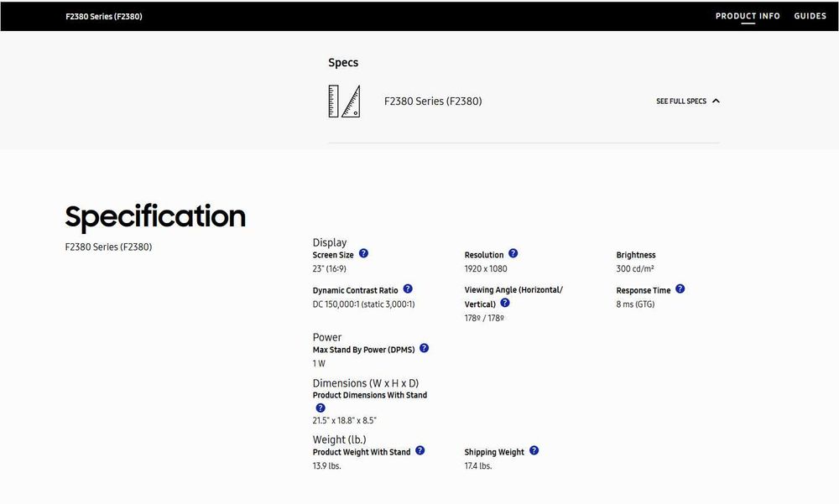
Task: Click the Viewing Angle help question icon
Action: click(505, 303)
